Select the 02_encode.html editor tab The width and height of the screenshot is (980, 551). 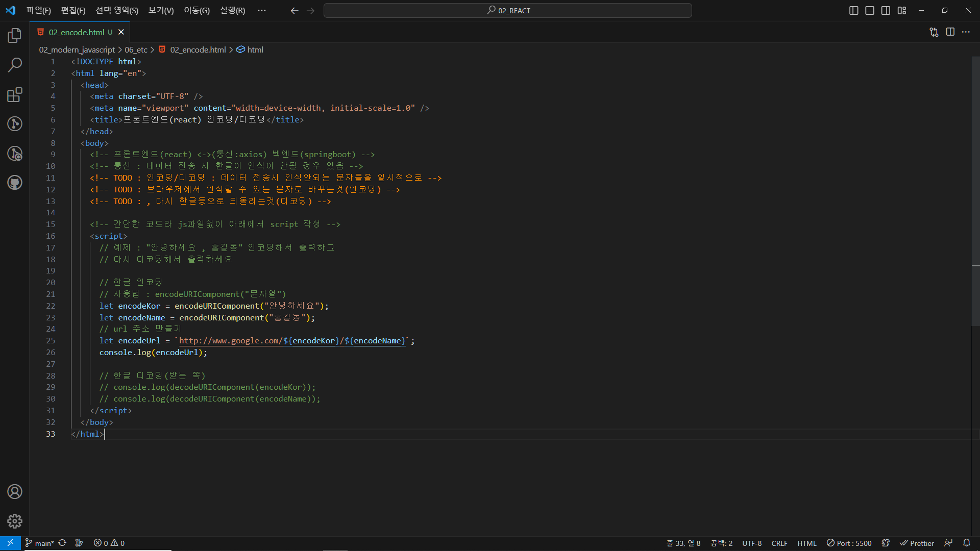tap(77, 32)
